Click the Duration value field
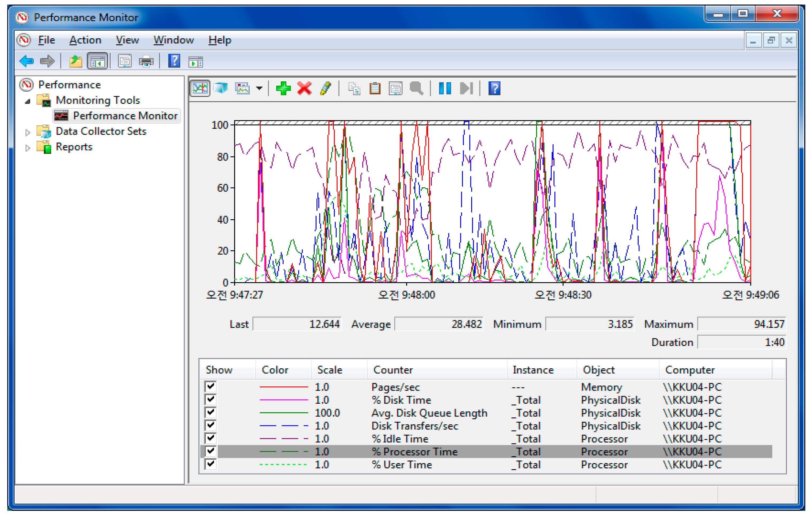Image resolution: width=812 pixels, height=514 pixels. [x=742, y=342]
